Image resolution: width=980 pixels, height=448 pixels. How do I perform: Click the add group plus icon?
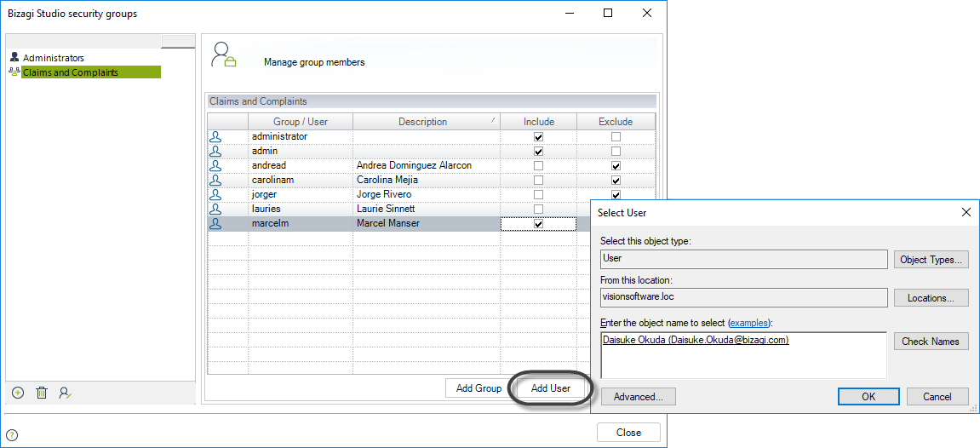click(18, 393)
